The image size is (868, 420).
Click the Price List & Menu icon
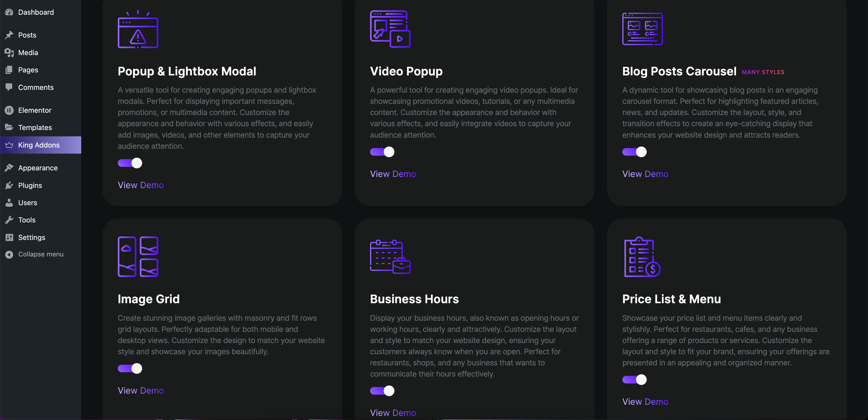642,256
